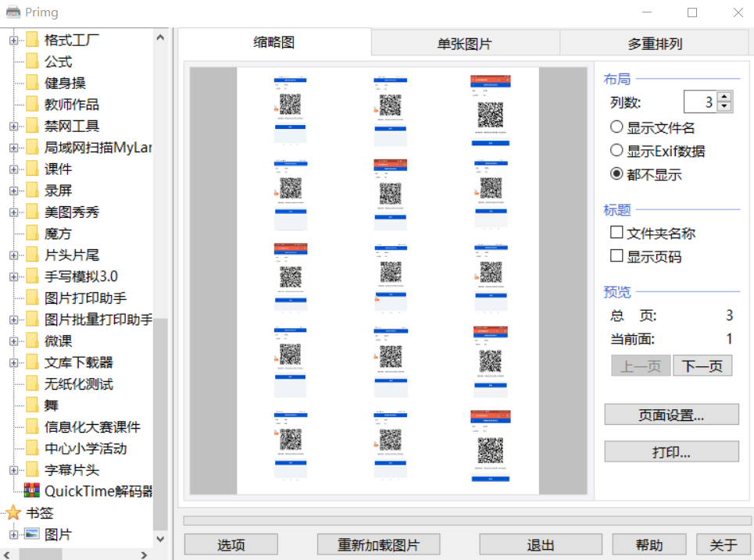Click the folder tree scroll-down arrow

click(161, 539)
